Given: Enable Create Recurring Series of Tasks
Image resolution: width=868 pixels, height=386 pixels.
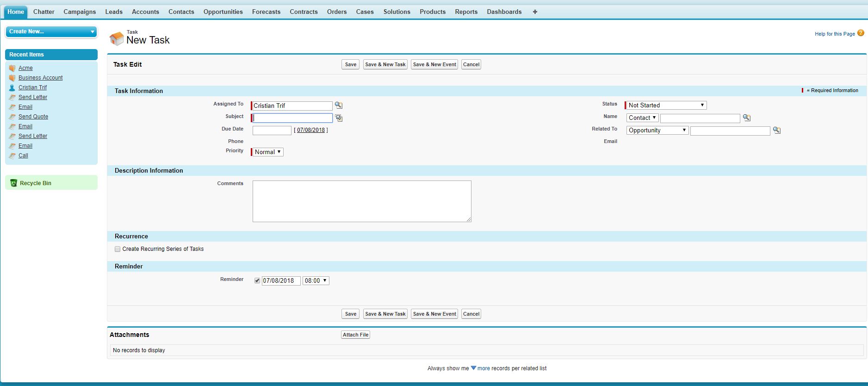Looking at the screenshot, I should 118,249.
